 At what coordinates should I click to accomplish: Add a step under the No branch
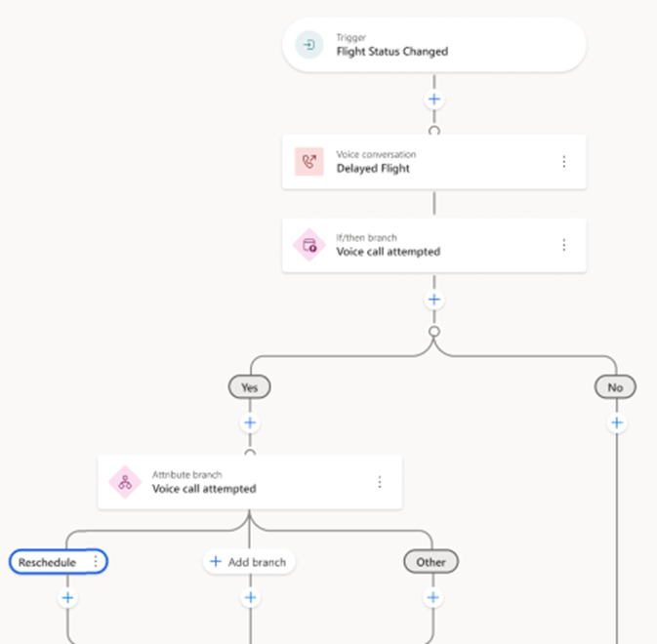616,423
